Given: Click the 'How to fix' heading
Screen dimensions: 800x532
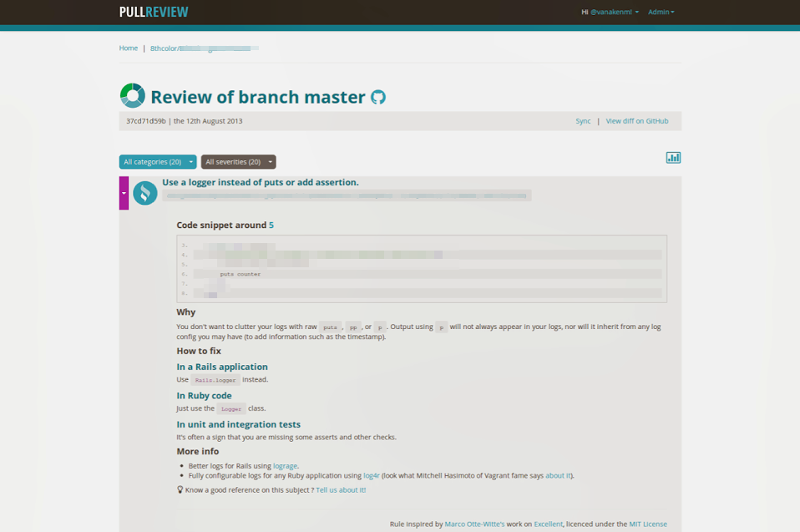Looking at the screenshot, I should [x=199, y=351].
